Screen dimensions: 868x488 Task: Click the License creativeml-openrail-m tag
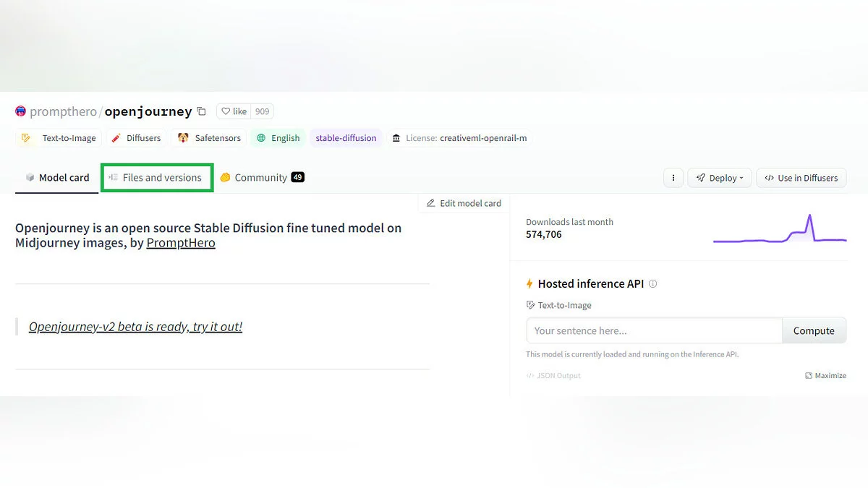click(x=459, y=138)
